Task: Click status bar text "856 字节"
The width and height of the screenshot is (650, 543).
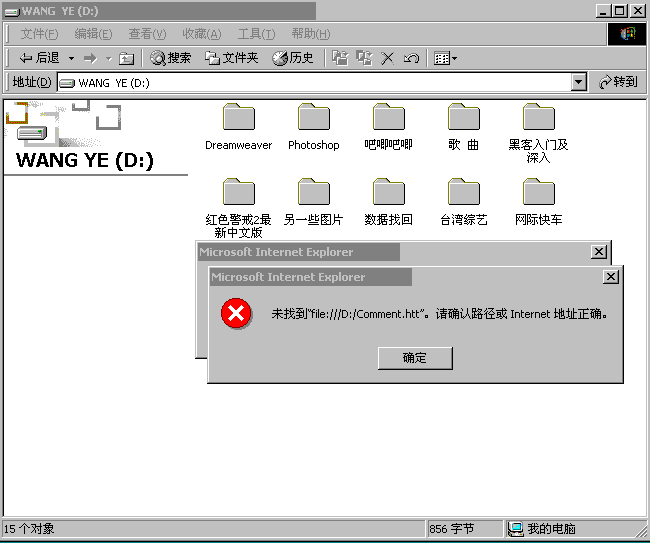Action: [451, 528]
